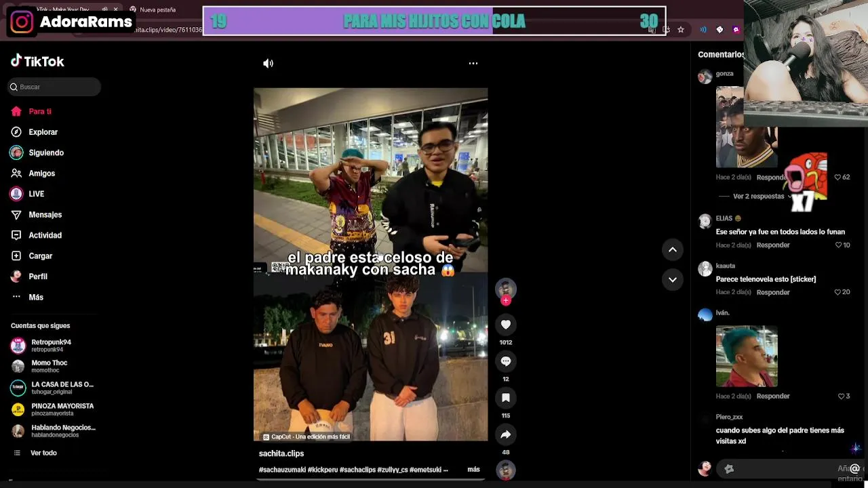This screenshot has width=868, height=488.
Task: Open the Perfil page
Action: point(38,277)
